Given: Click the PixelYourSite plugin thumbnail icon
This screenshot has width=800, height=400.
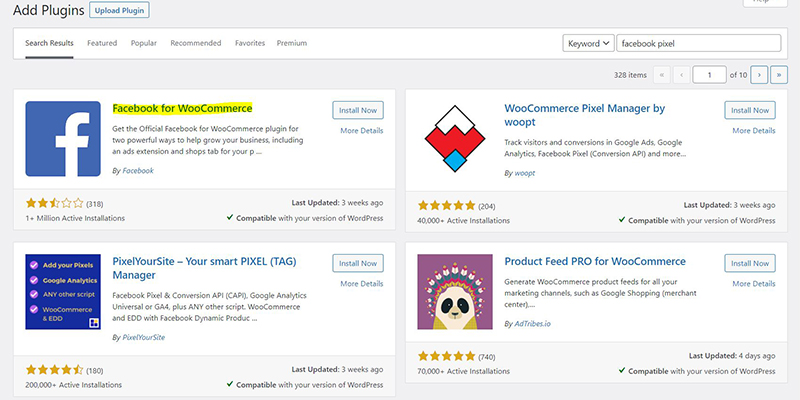Looking at the screenshot, I should click(63, 292).
